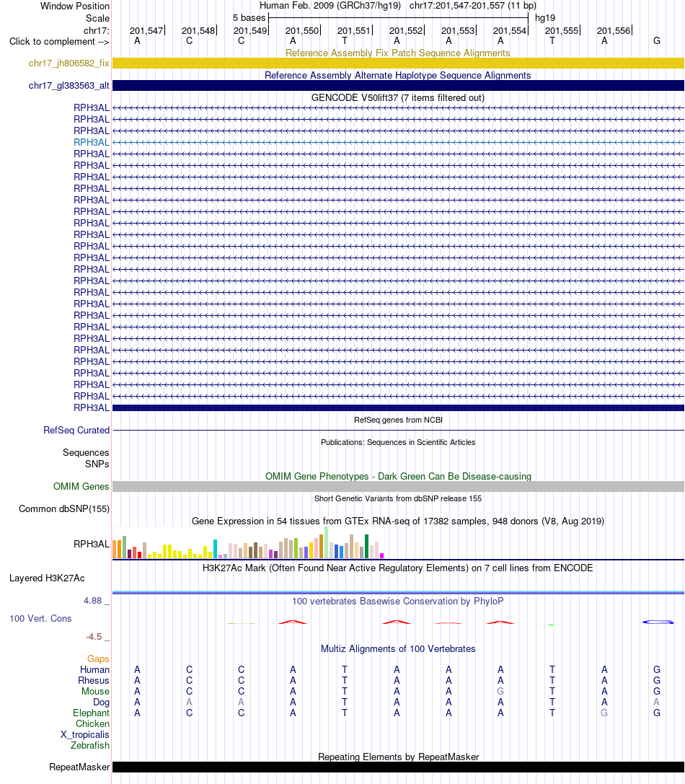This screenshot has width=685, height=784.
Task: Open 'Publications: Sequences in Scientific Articles' title
Action: [398, 443]
